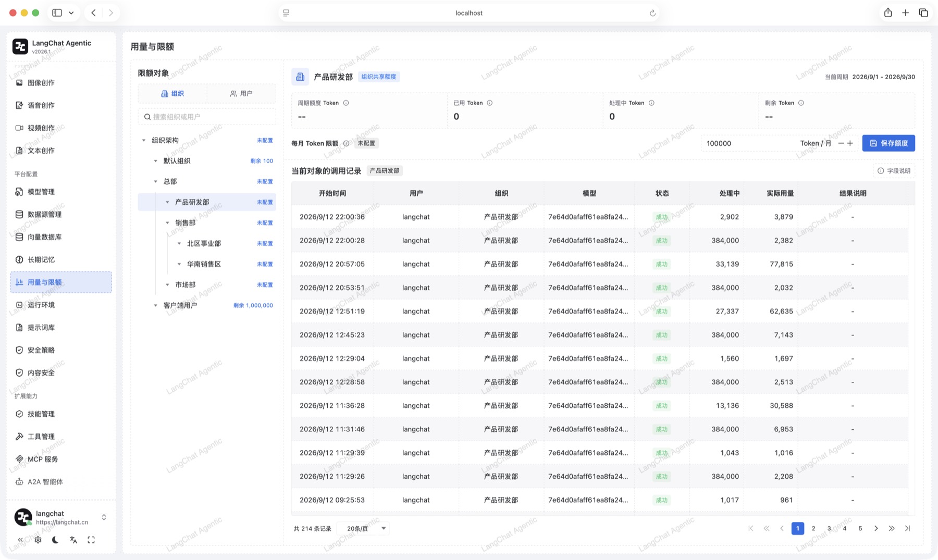Switch language with translate icon
The image size is (938, 560).
(73, 540)
